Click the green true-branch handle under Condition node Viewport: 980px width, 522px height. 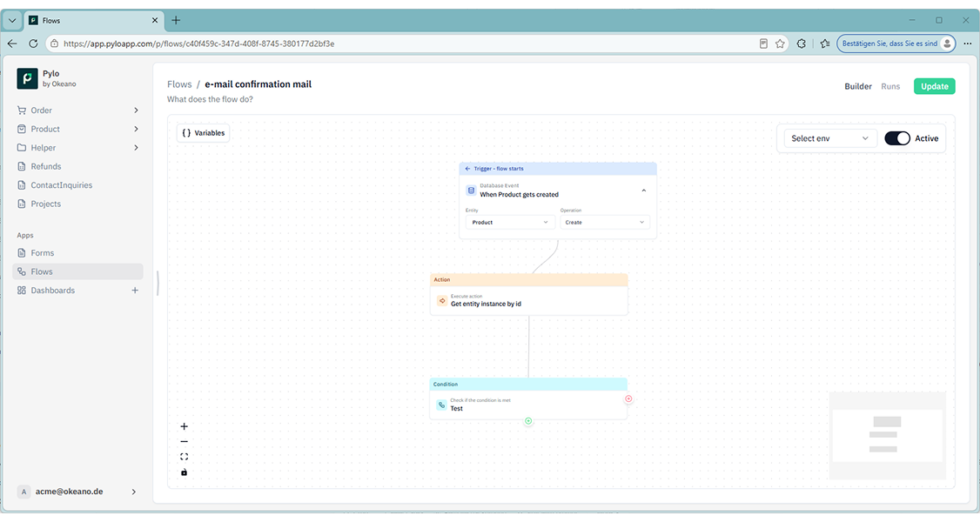coord(528,421)
